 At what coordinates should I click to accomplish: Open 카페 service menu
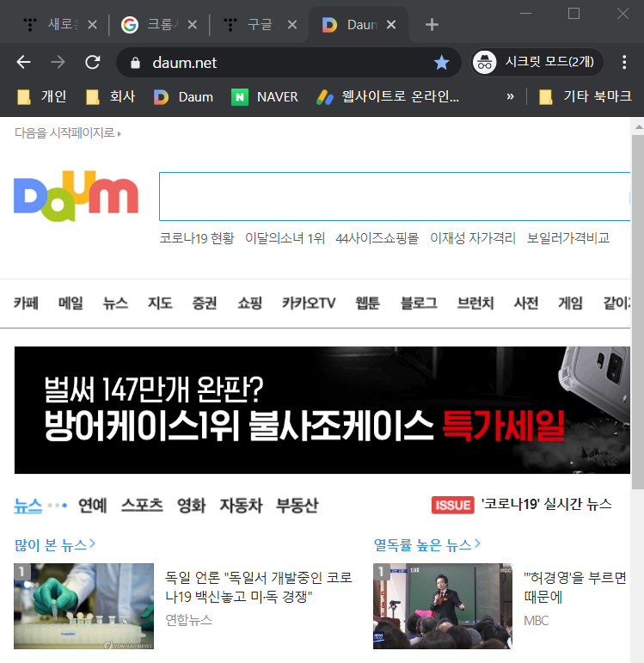coord(26,303)
